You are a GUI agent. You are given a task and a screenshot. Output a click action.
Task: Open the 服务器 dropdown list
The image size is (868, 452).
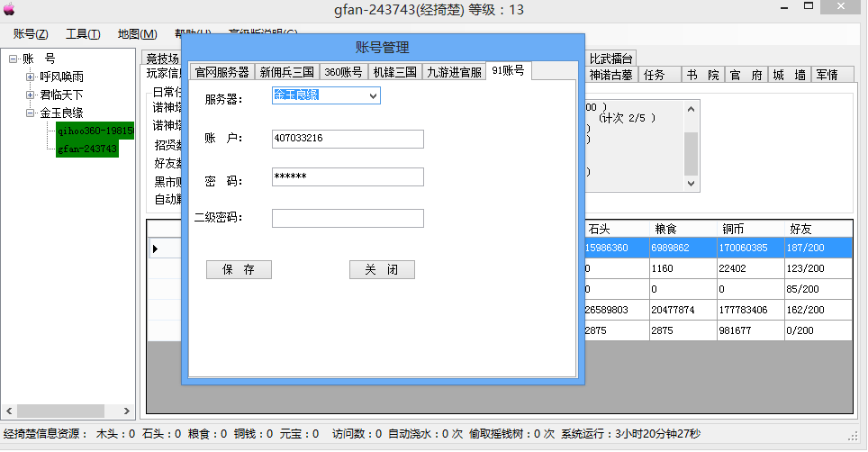pos(373,95)
